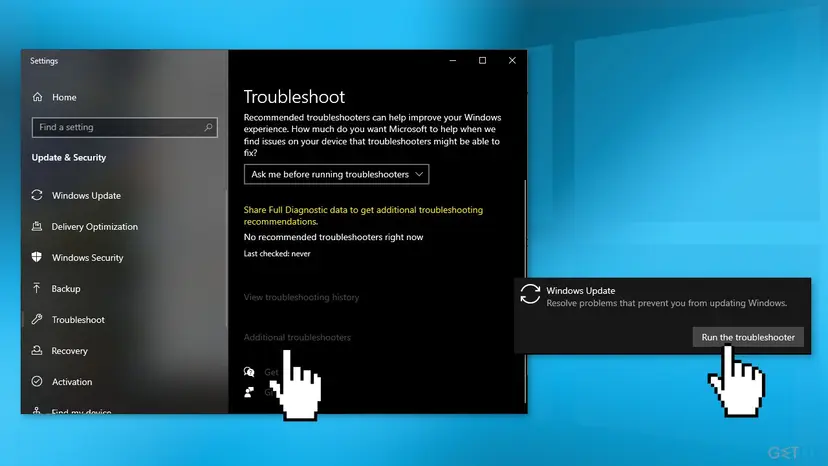Select Troubleshoot in the sidebar
The width and height of the screenshot is (828, 466).
tap(78, 320)
